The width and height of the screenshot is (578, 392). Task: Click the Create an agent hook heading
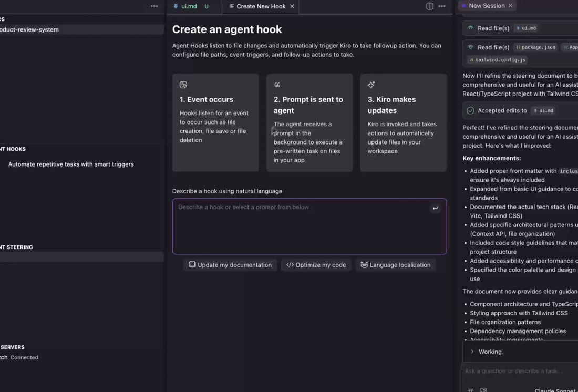click(x=226, y=29)
